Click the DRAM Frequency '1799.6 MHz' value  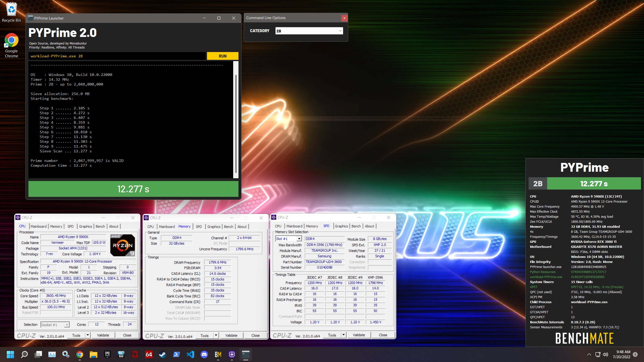218,262
